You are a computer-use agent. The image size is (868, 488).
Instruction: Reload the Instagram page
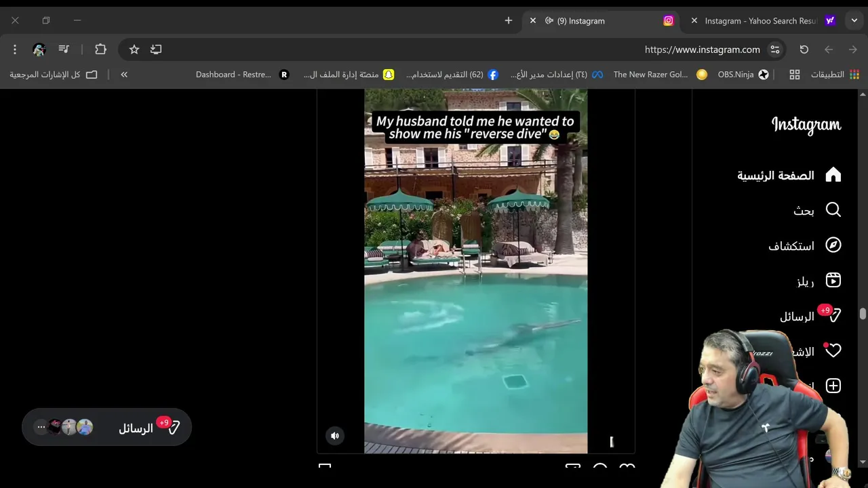804,49
